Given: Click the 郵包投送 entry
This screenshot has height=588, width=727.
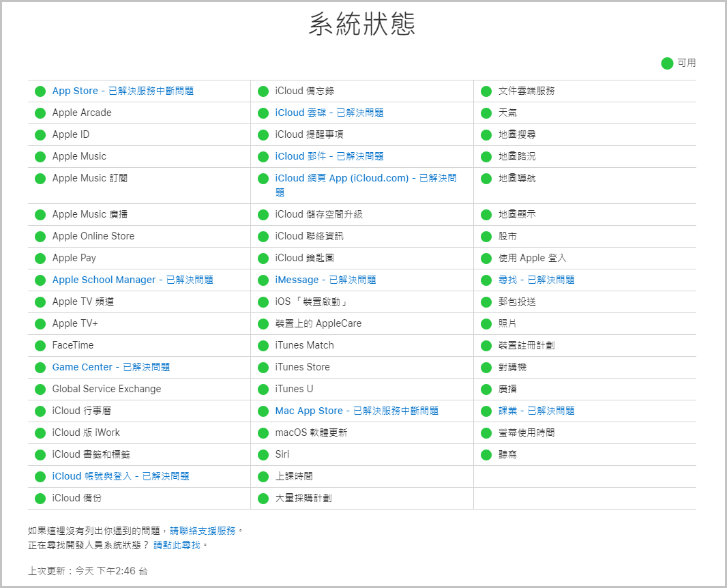Looking at the screenshot, I should pos(517,302).
